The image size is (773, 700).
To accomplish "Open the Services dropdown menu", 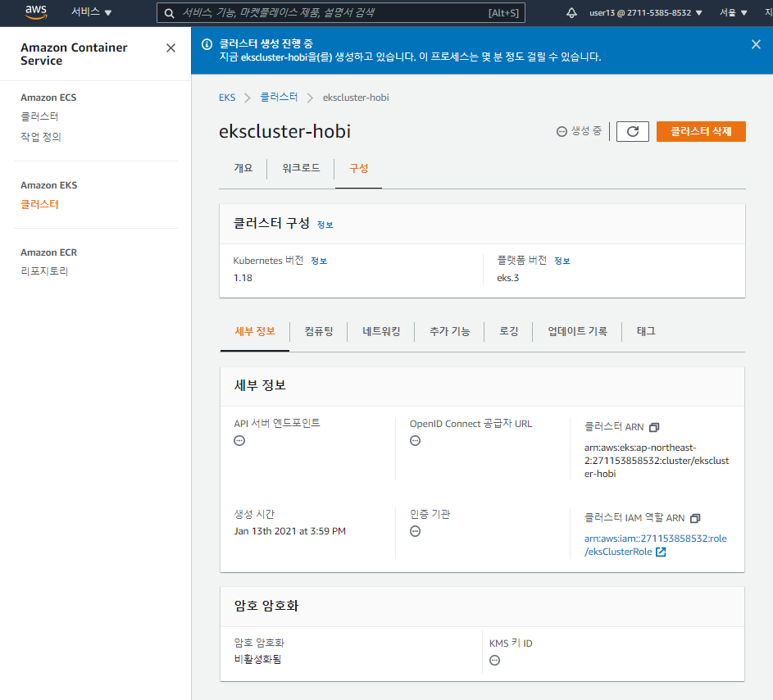I will tap(91, 12).
